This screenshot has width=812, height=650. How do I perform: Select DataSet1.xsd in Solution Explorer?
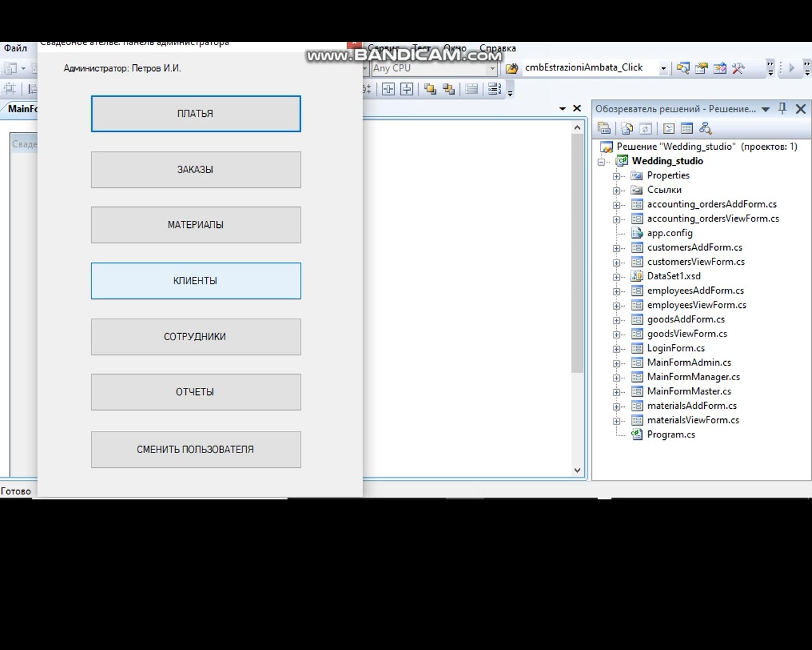pos(674,276)
